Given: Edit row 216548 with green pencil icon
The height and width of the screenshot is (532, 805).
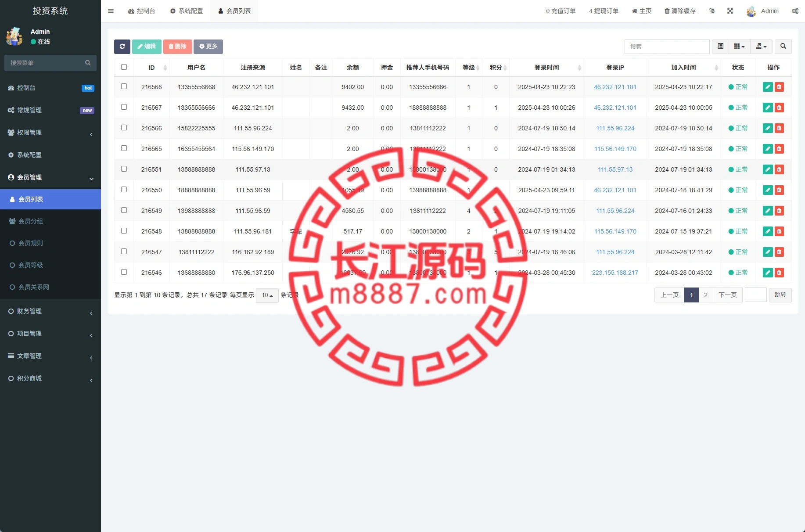Looking at the screenshot, I should point(768,231).
